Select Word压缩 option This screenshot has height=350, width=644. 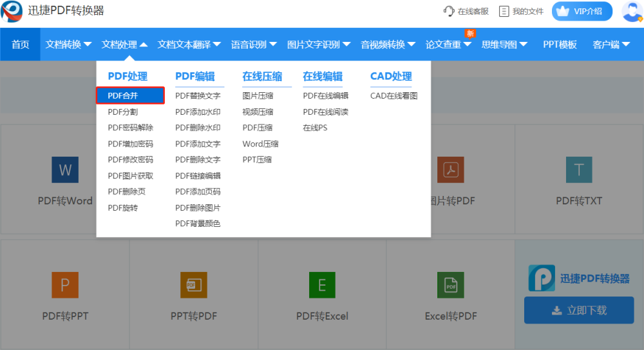click(x=260, y=144)
